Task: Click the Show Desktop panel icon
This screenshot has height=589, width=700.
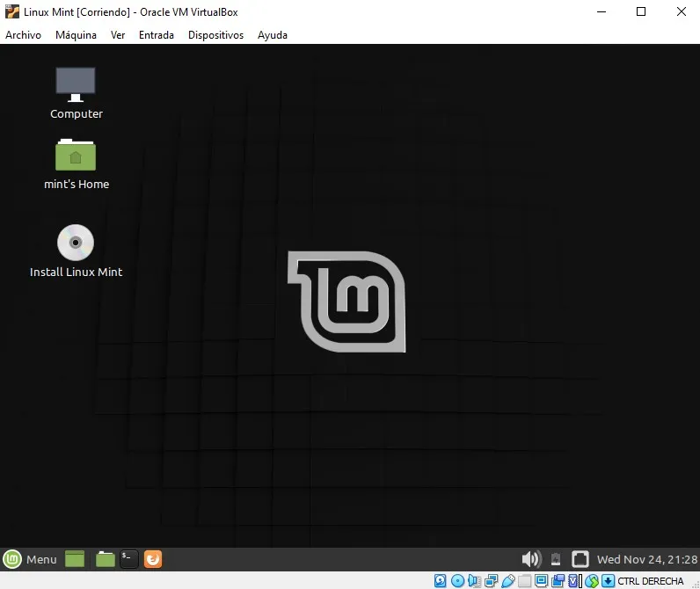Action: click(75, 559)
